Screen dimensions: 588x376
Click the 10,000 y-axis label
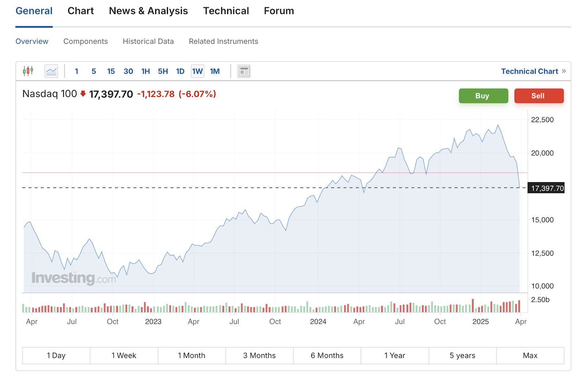(x=542, y=286)
